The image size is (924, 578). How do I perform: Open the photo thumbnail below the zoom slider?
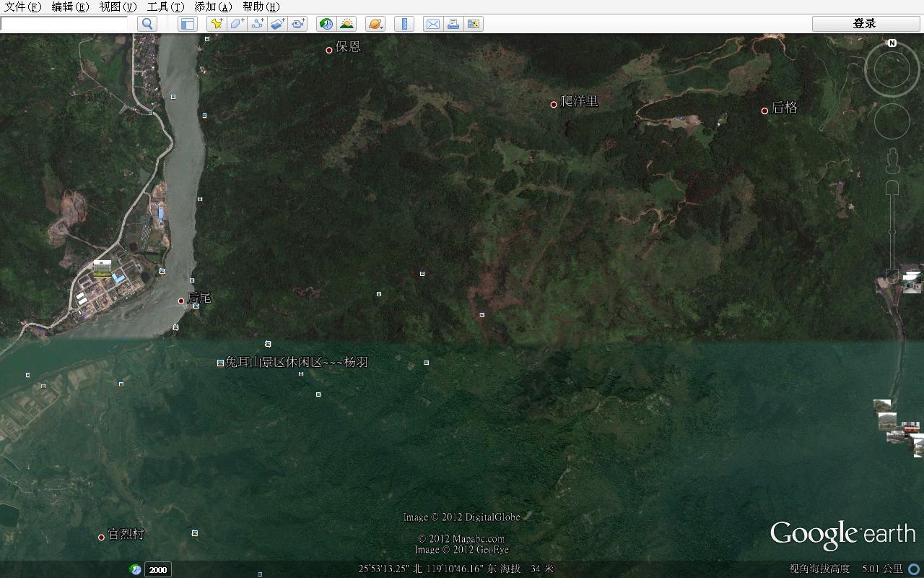point(912,282)
